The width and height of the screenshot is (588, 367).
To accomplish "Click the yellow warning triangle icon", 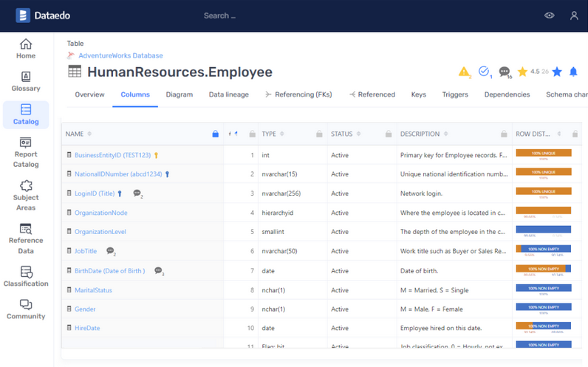I will (464, 71).
